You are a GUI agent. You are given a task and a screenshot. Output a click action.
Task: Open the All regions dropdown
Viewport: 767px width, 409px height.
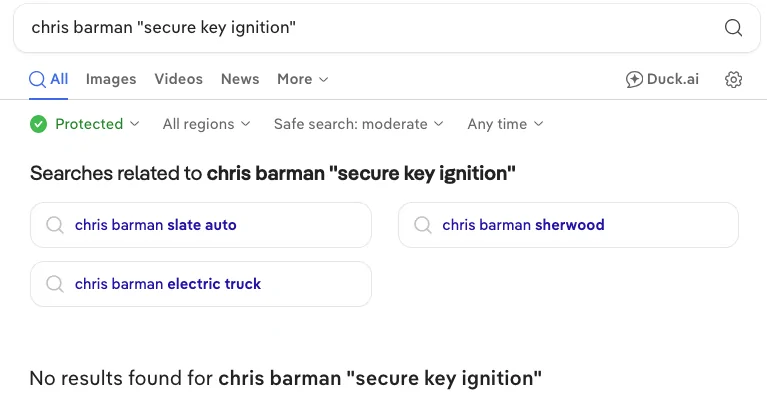tap(206, 124)
